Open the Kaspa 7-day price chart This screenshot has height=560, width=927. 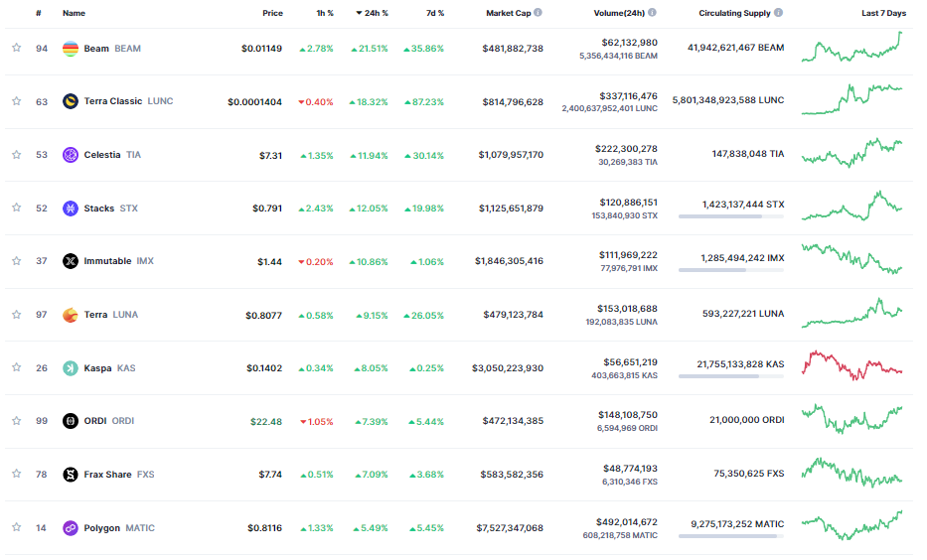coord(852,365)
